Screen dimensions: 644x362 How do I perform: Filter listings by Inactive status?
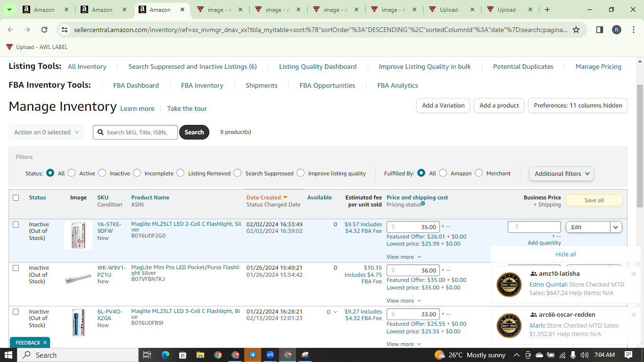102,173
